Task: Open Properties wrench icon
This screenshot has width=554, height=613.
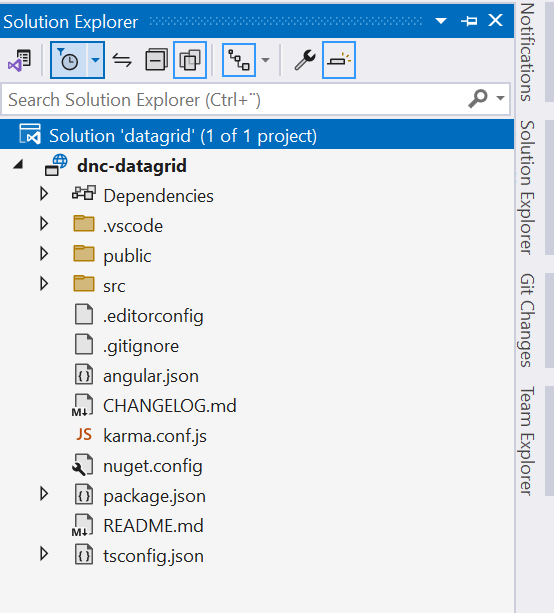Action: click(x=305, y=60)
